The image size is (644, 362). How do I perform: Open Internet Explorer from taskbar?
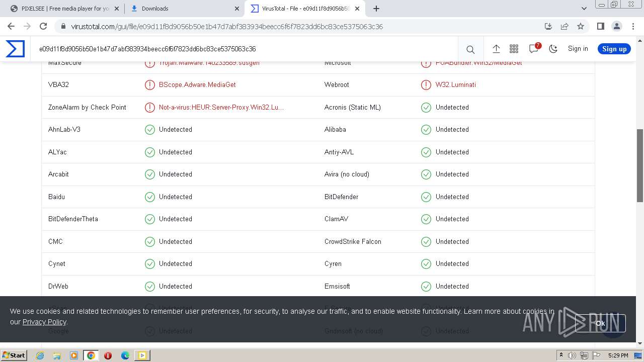(x=40, y=355)
